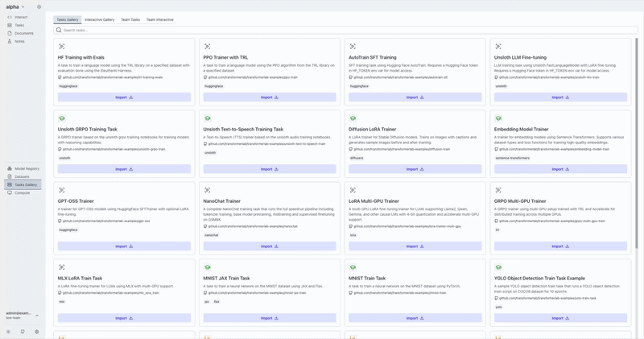
Task: Open Datasets in the sidebar
Action: 22,176
